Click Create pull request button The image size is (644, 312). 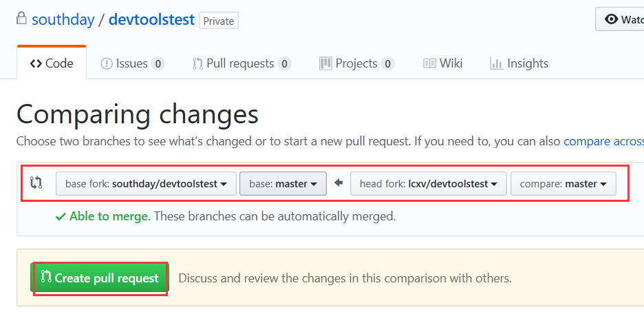(100, 278)
